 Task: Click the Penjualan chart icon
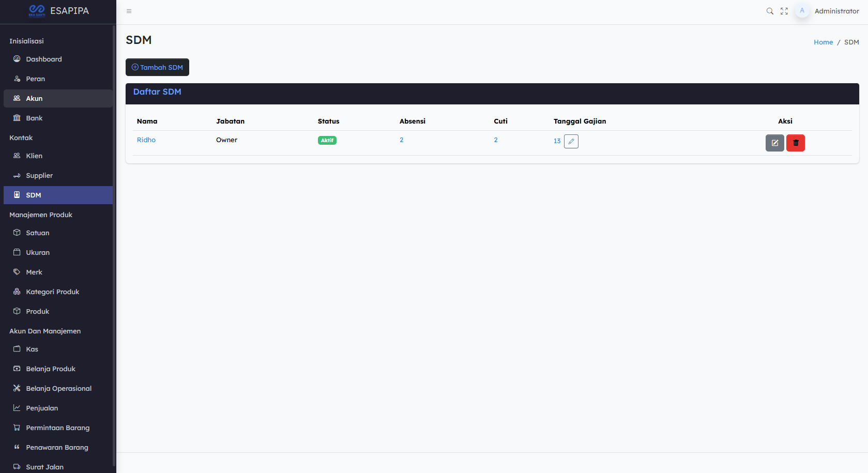click(x=17, y=408)
